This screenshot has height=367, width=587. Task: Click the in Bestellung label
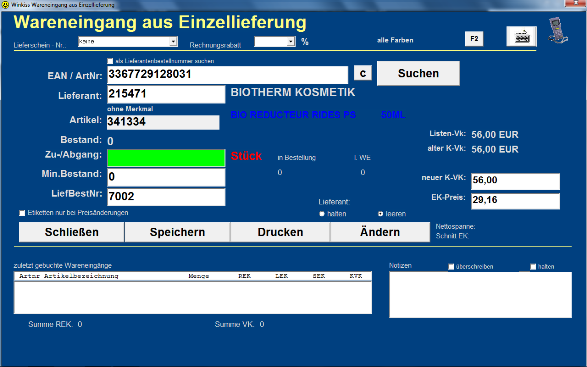point(296,158)
